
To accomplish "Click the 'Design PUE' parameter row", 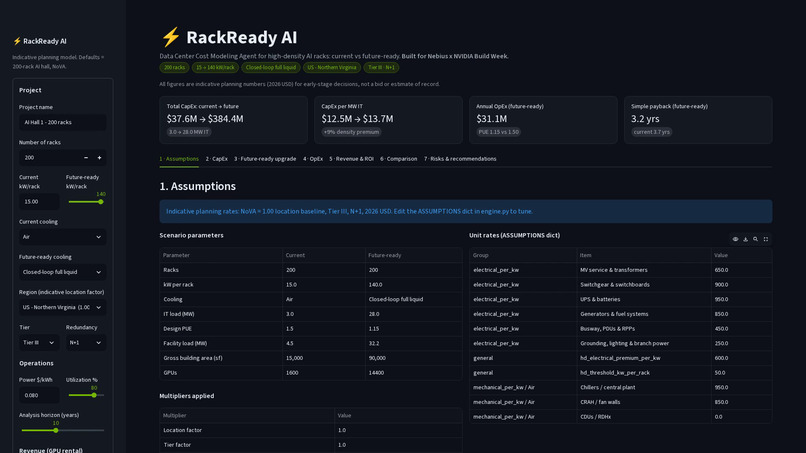I will pyautogui.click(x=310, y=329).
